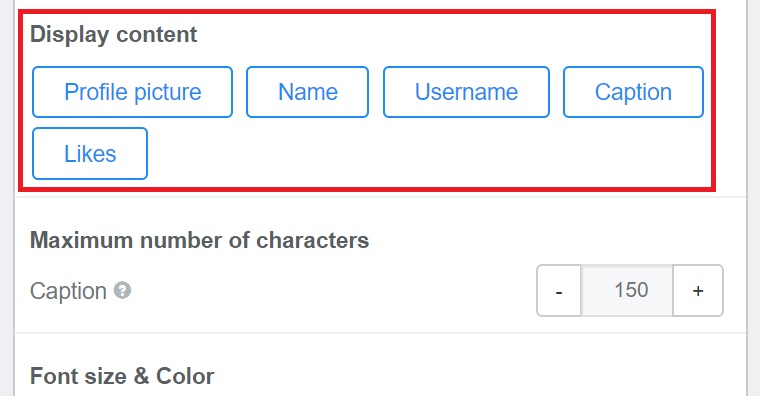Click the Font size & Color heading

click(122, 376)
